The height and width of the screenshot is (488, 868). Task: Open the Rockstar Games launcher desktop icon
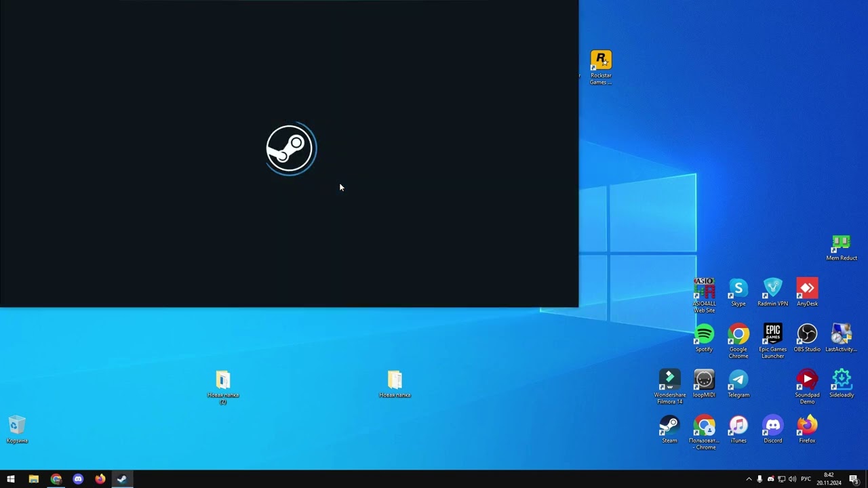tap(601, 67)
